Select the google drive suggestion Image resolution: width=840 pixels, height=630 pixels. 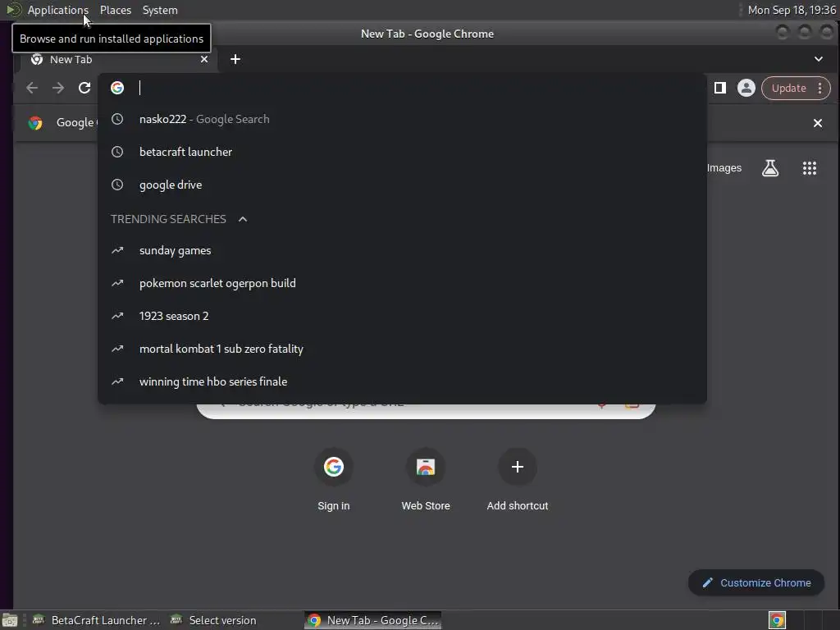402,185
